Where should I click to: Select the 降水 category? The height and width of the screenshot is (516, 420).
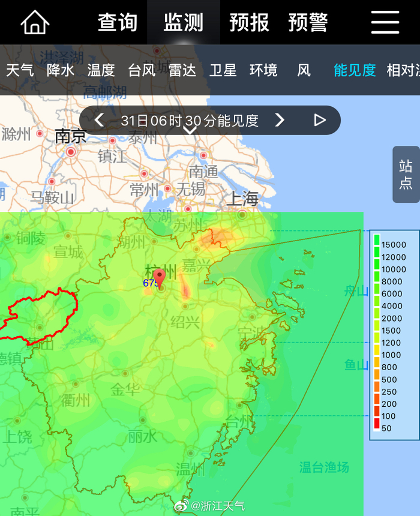click(x=60, y=70)
